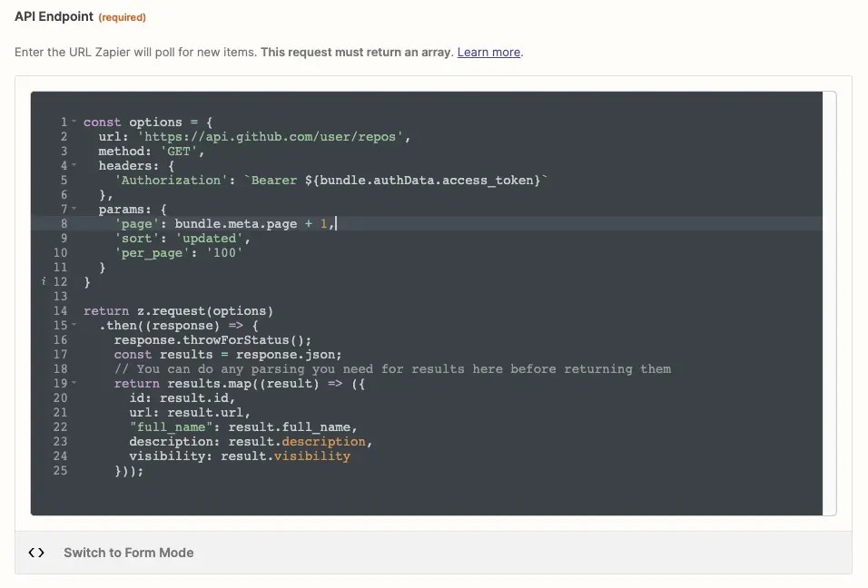
Task: Click the '100' per_page value on line 10
Action: coord(224,253)
